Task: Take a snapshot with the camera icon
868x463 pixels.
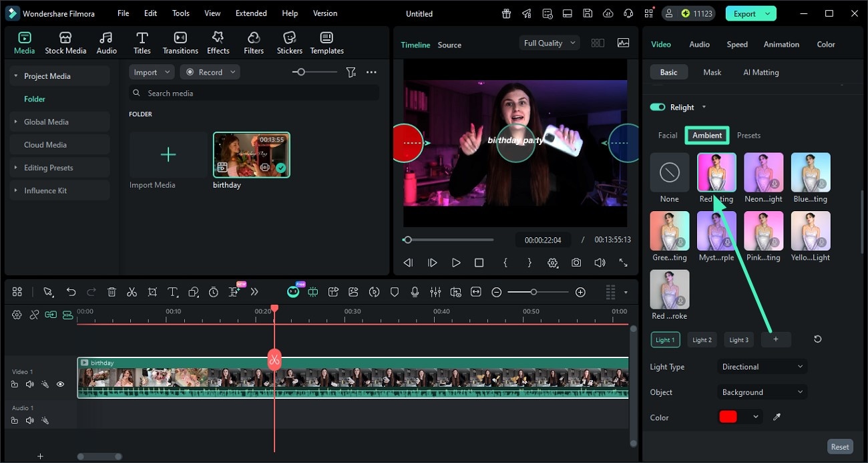Action: [x=576, y=263]
